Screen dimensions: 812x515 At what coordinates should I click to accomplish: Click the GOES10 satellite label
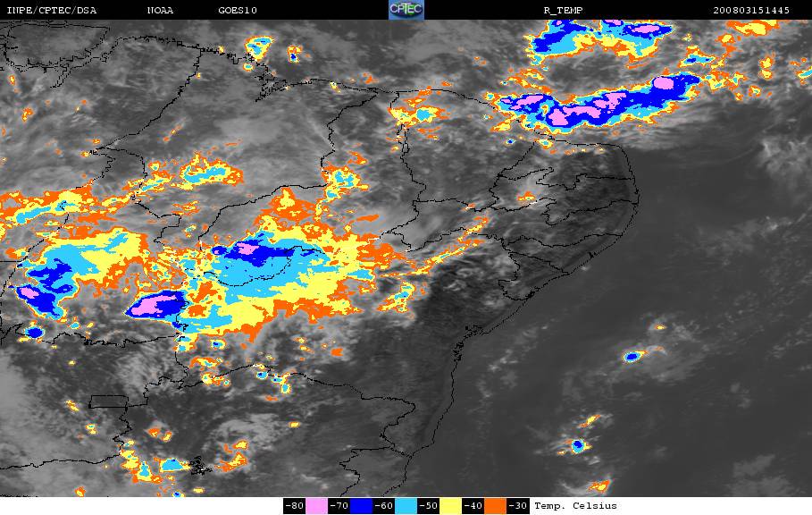coord(238,11)
